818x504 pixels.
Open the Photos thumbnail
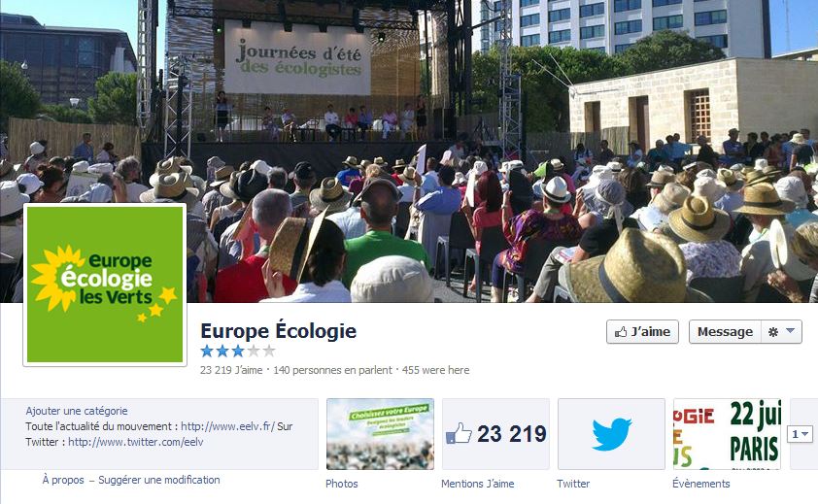(x=380, y=434)
